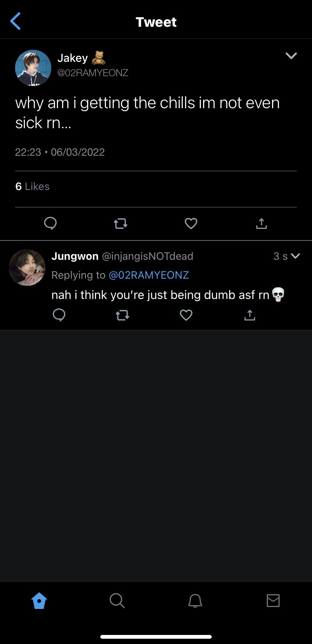Share Jakey's tweet via share icon

pyautogui.click(x=262, y=223)
